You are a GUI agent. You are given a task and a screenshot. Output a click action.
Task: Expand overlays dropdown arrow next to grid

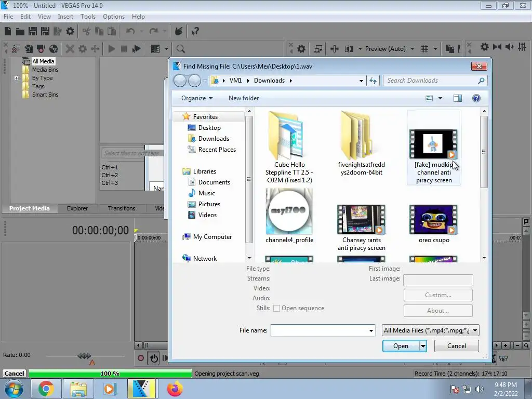click(435, 49)
